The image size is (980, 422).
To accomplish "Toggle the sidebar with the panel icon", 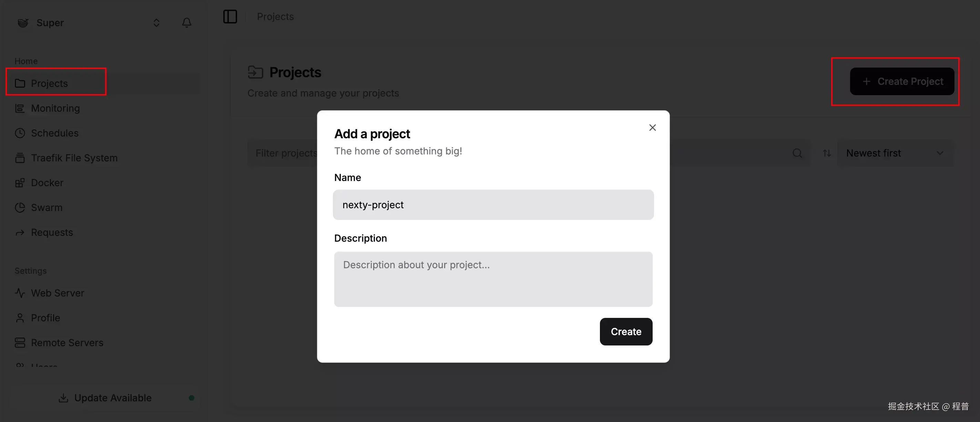I will coord(230,16).
